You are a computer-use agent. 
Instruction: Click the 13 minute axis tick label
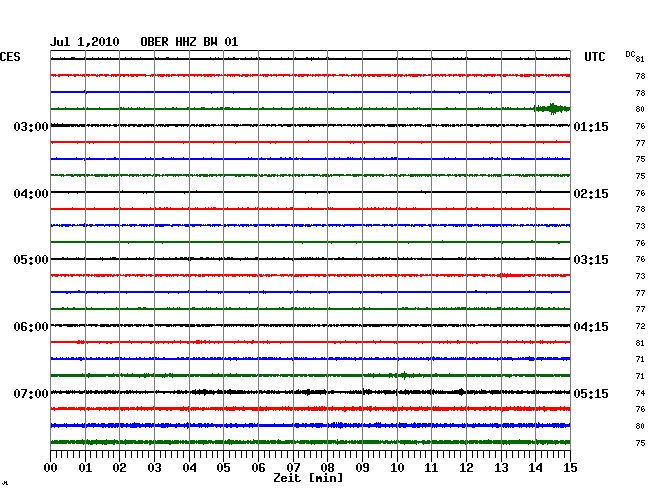coord(501,468)
